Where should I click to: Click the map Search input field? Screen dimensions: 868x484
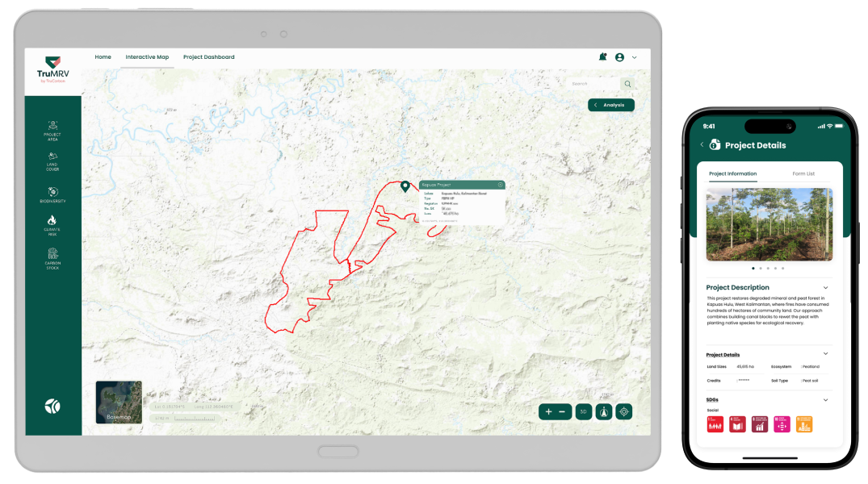[x=592, y=84]
